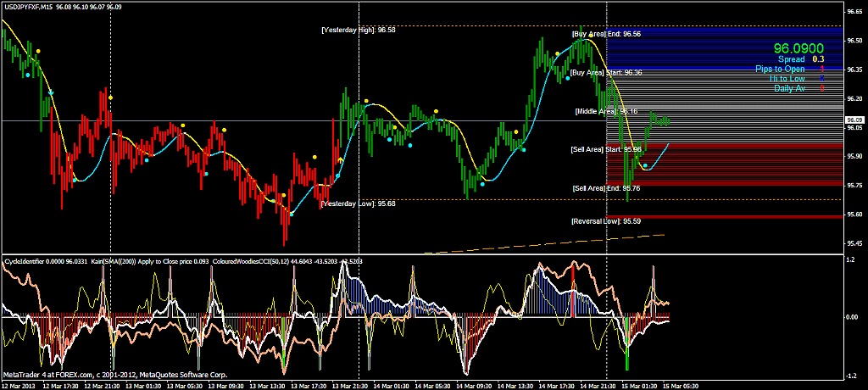Click the indicator scale value -1.2
The height and width of the screenshot is (390, 868).
tap(851, 376)
